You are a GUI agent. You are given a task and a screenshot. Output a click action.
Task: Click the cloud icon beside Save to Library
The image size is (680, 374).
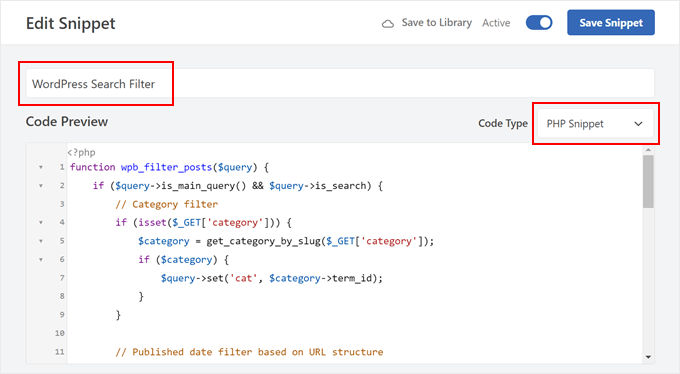click(388, 23)
